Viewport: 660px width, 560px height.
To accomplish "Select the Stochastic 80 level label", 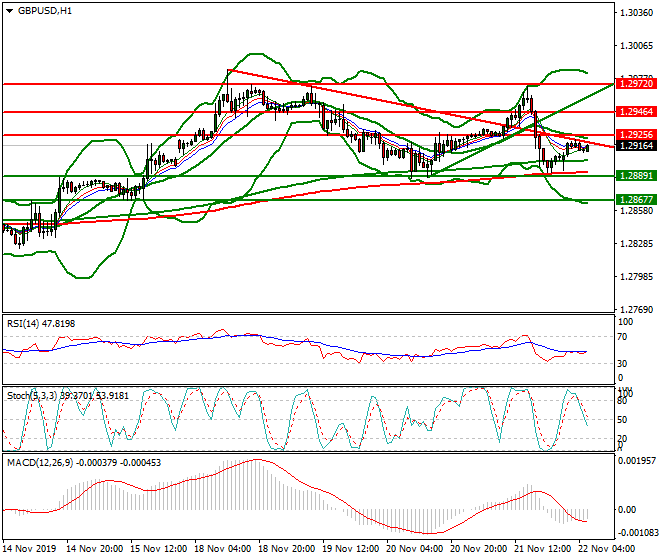I will (623, 401).
